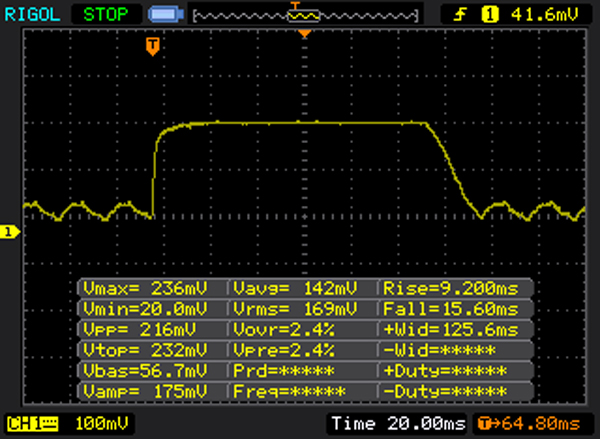Click the orange center time marker triangle
Screen dimensions: 600x439
point(305,34)
